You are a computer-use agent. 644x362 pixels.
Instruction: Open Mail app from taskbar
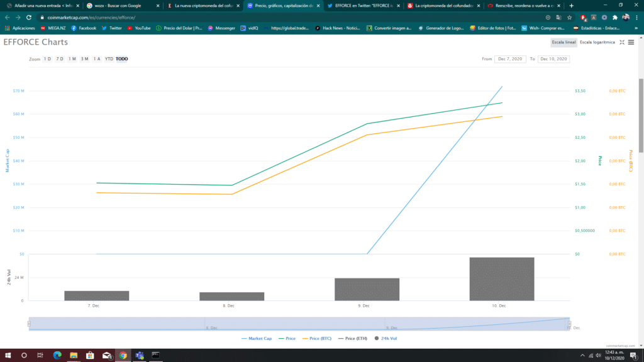(107, 356)
